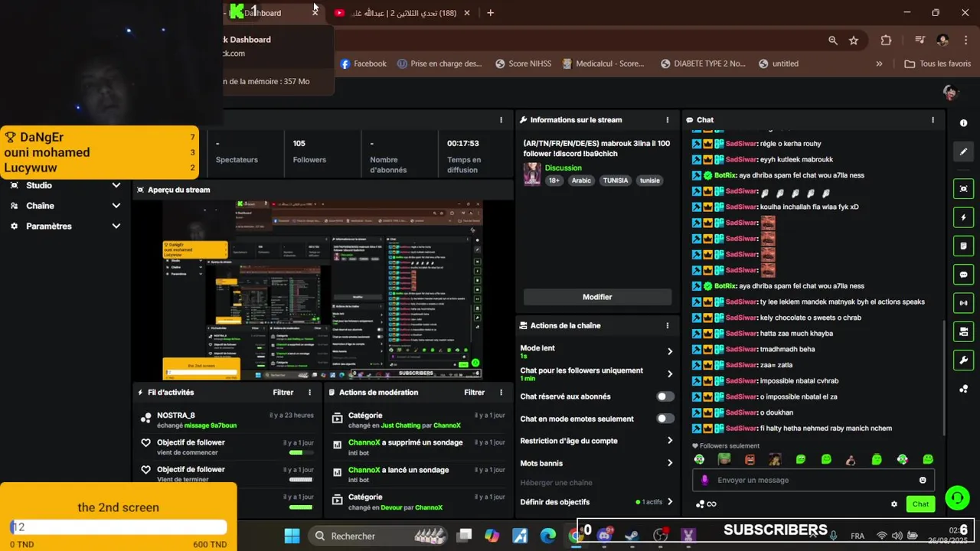Click the speech bubble chat icon in right sidebar

tap(963, 274)
